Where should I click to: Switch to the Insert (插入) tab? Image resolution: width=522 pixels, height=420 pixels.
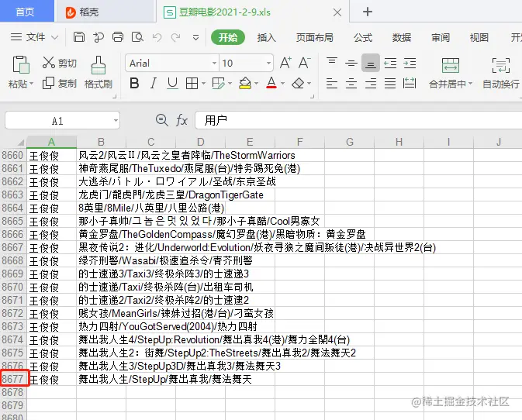click(x=266, y=37)
